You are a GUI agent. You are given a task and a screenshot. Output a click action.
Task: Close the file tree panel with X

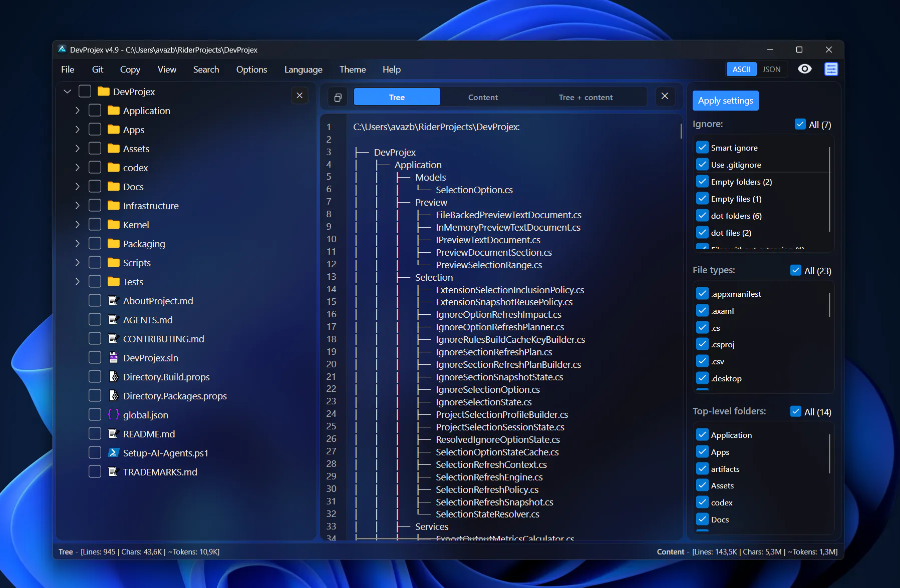(299, 95)
